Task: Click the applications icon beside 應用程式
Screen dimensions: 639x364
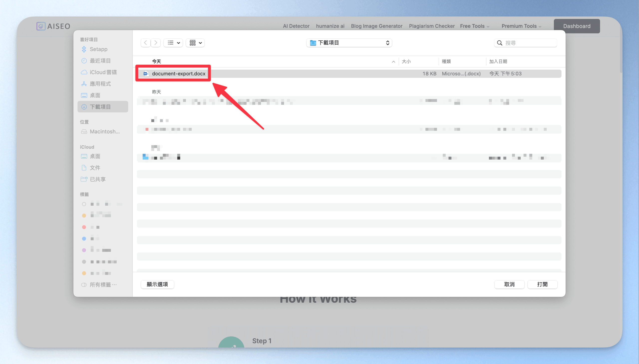Action: 84,84
